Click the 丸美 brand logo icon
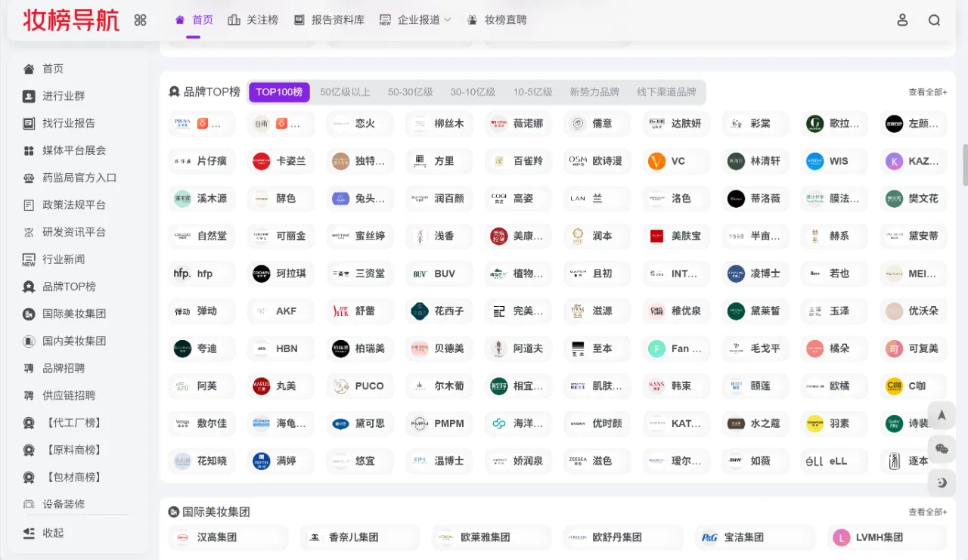Image resolution: width=968 pixels, height=560 pixels. click(262, 386)
